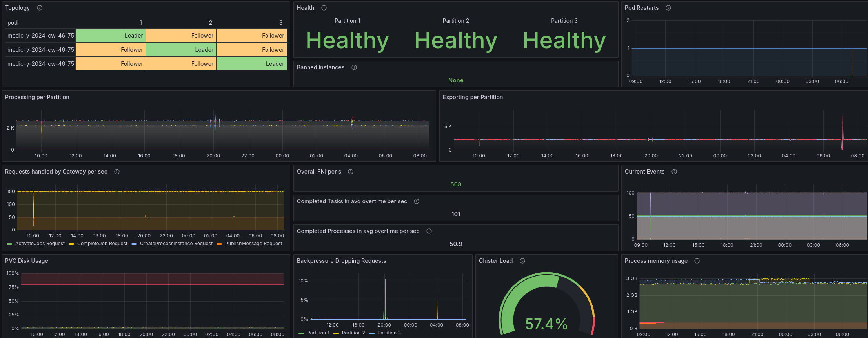Open the Banned instances info icon
The height and width of the screenshot is (338, 868).
[x=354, y=67]
